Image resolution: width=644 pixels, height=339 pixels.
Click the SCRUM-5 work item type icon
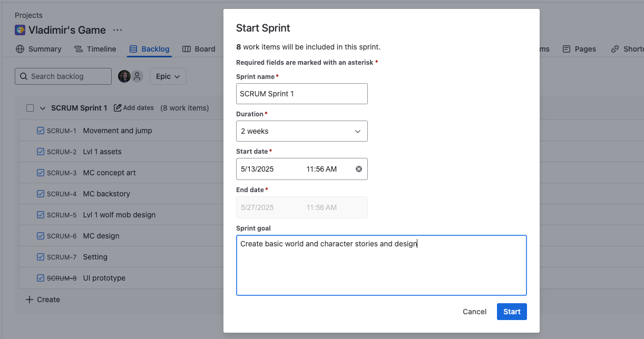tap(41, 215)
